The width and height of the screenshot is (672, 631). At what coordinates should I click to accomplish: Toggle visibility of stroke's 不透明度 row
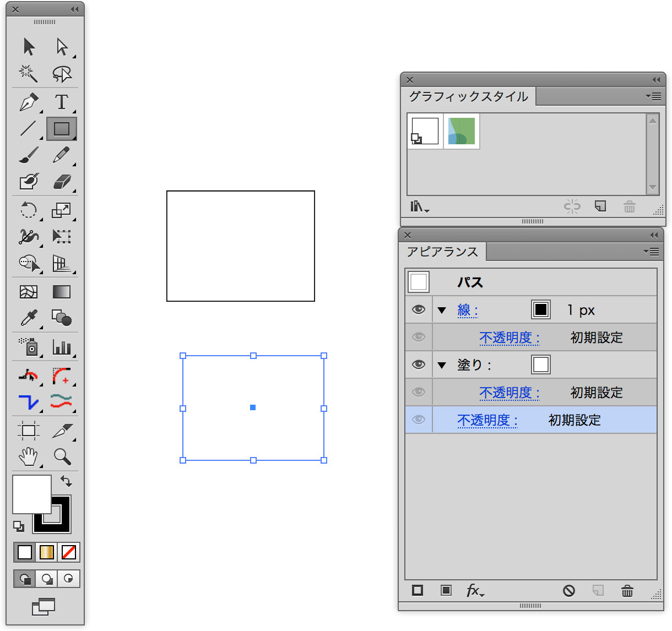pyautogui.click(x=419, y=337)
